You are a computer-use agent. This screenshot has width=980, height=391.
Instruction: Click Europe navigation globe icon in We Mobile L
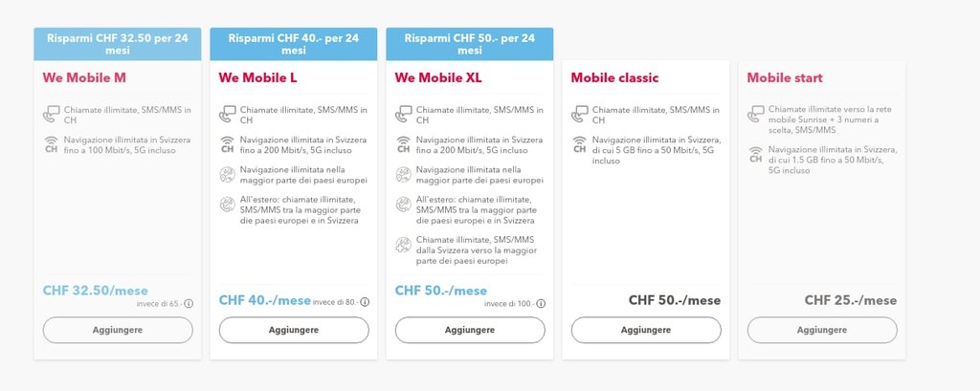(x=227, y=174)
